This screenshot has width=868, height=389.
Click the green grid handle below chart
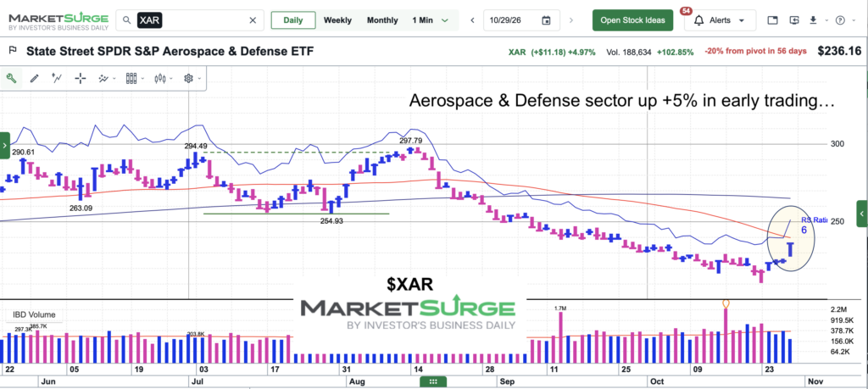pyautogui.click(x=433, y=381)
